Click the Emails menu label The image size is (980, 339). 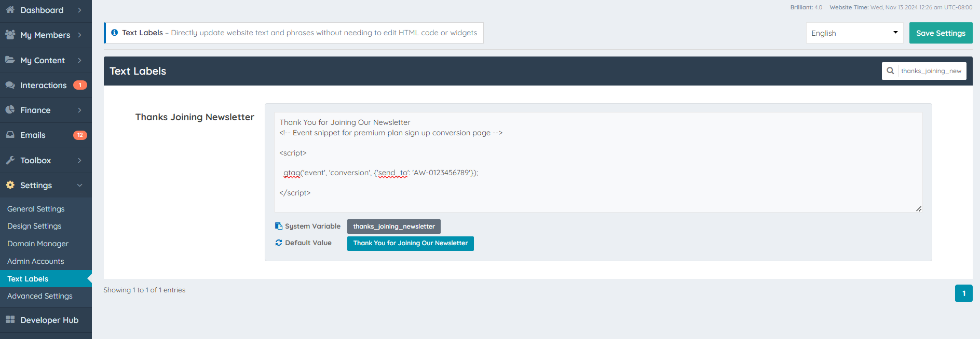coord(33,135)
